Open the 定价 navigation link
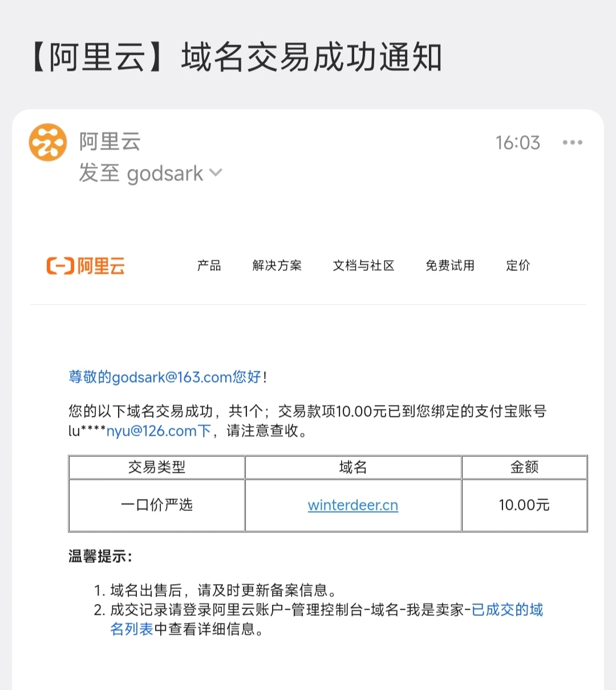Screen dimensions: 616x690 click(x=518, y=266)
